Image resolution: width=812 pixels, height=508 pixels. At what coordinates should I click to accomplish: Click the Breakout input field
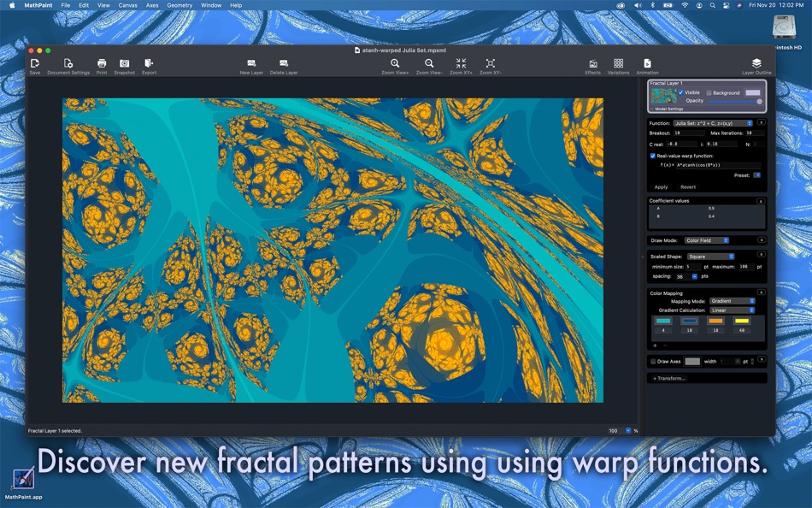(687, 133)
